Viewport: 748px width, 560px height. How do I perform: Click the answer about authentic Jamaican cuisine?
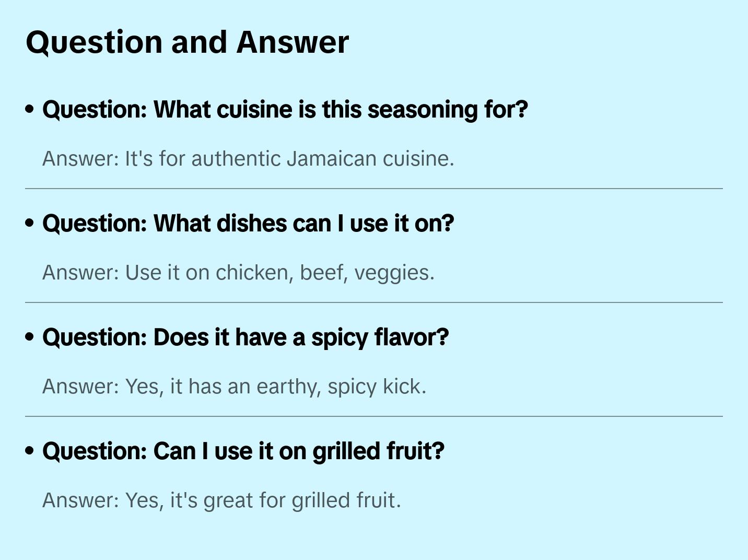[248, 159]
